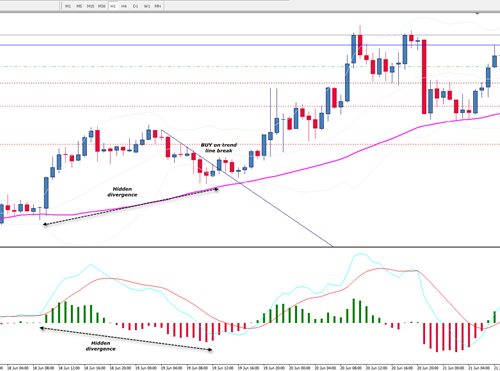Click the '18 Jun 16:00' time axis label
The image size is (500, 371).
[95, 368]
